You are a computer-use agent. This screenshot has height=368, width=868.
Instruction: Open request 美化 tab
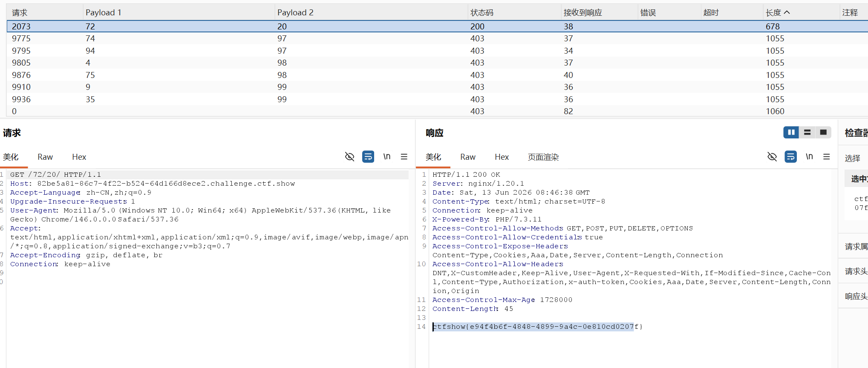coord(11,157)
